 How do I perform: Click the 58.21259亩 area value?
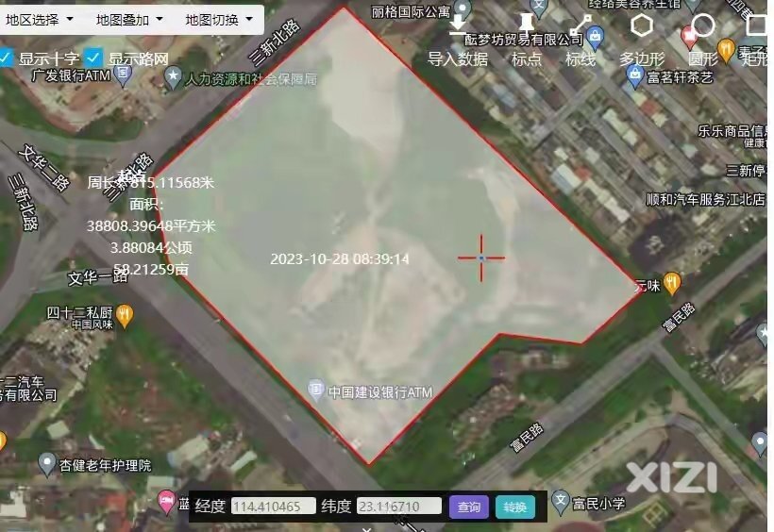tap(151, 270)
